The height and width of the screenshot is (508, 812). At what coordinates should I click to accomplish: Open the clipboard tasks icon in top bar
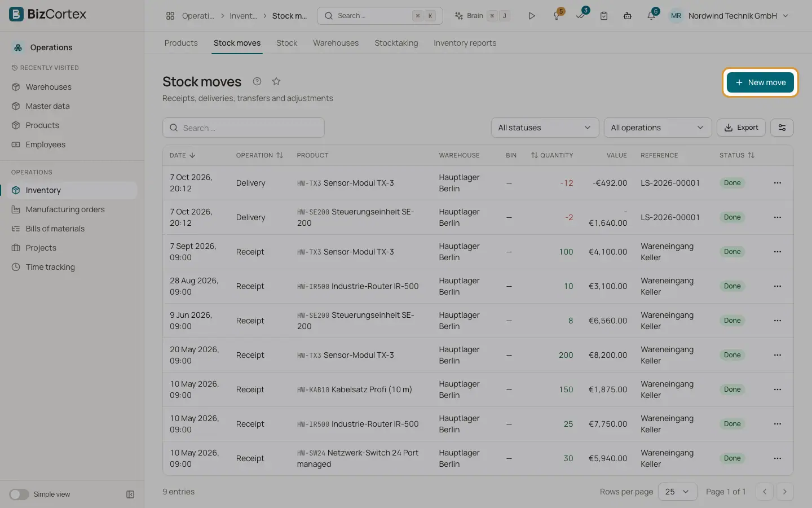(x=604, y=16)
